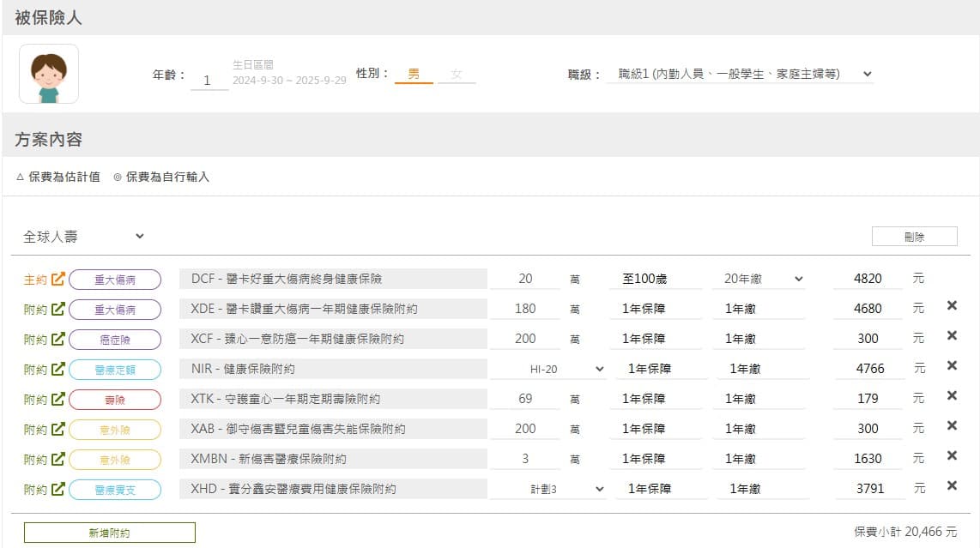This screenshot has width=980, height=548.
Task: Delete the XMBN injury medical rider row
Action: (x=952, y=455)
